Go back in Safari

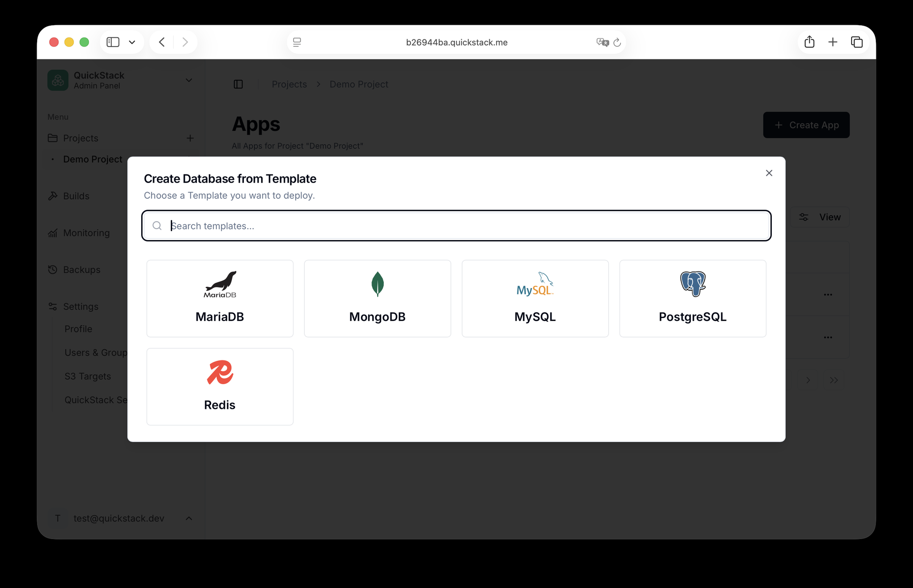coord(162,42)
